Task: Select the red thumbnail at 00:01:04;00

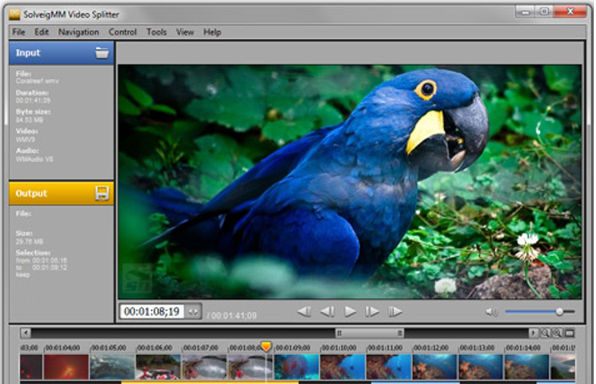Action: (67, 367)
